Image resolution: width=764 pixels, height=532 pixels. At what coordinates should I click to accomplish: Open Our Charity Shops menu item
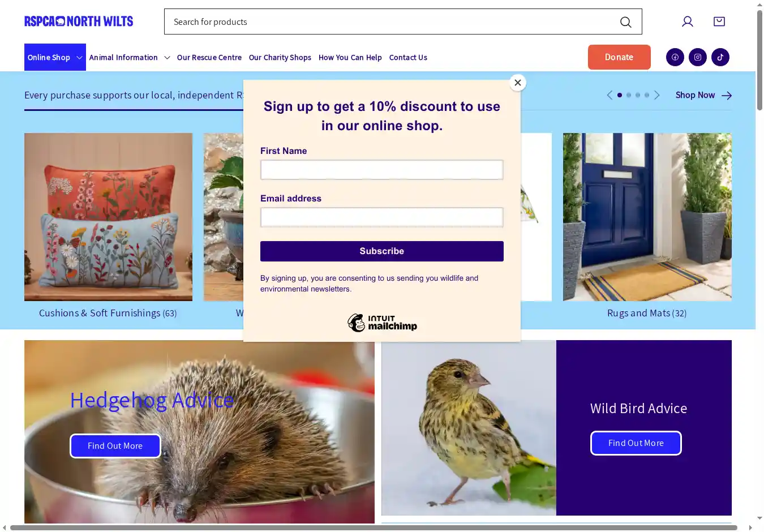[x=280, y=57]
